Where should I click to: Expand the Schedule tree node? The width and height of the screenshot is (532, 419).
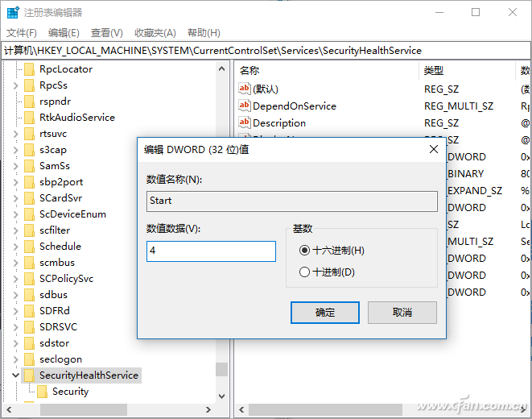[x=15, y=247]
